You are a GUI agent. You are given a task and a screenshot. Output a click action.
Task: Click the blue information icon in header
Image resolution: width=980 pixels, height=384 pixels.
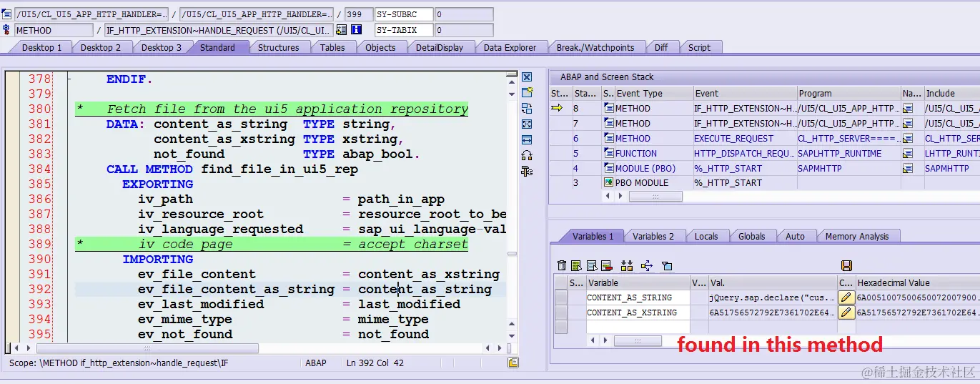click(x=356, y=30)
